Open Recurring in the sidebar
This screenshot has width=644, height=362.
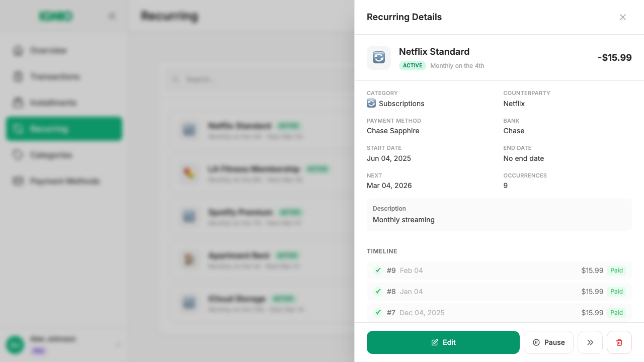point(64,129)
